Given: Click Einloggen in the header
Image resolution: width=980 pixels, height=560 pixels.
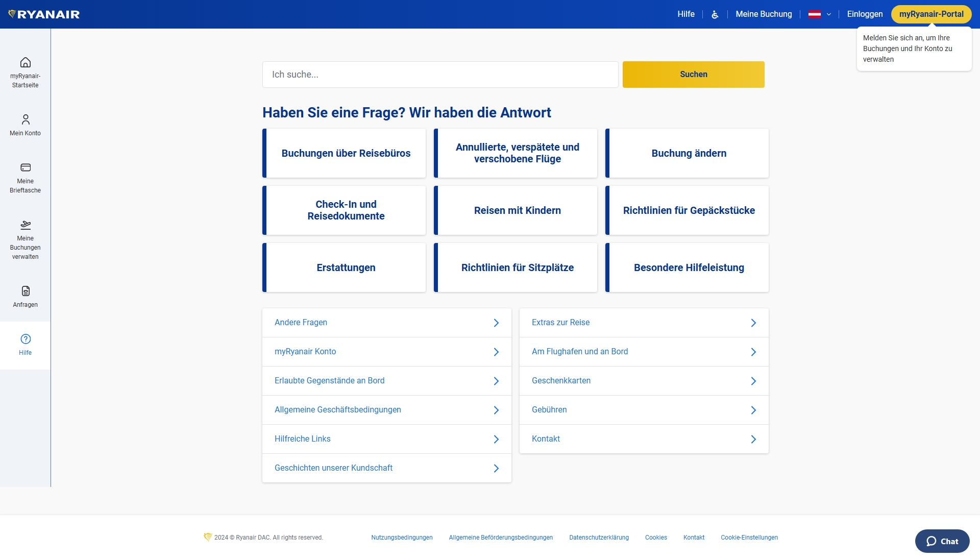Looking at the screenshot, I should coord(865,14).
